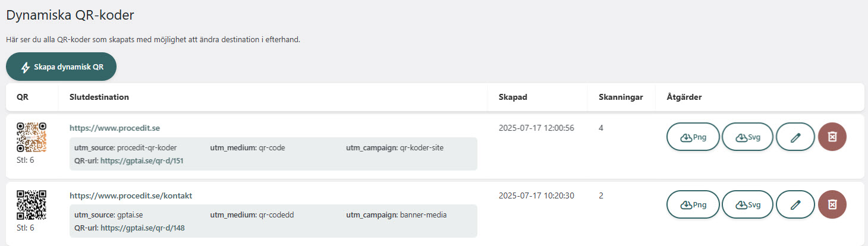Download PNG for the kontakt QR code

693,205
